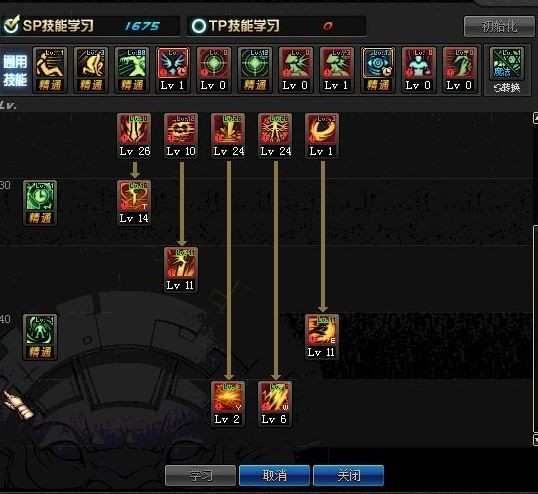The width and height of the screenshot is (538, 494).
Task: Click the scroll down arrow of skill tree
Action: tap(535, 440)
